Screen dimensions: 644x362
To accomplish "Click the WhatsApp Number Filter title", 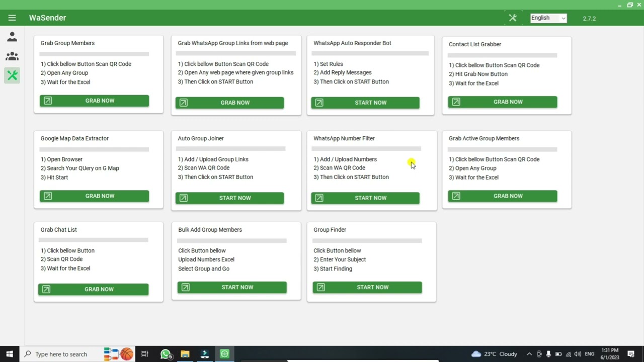I will click(344, 138).
